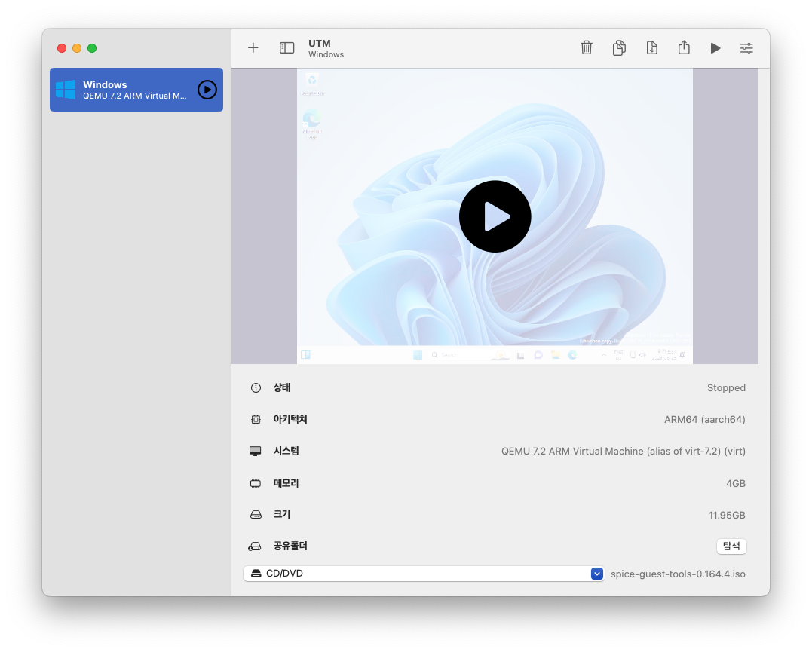Clone the VM using the duplicate icon
The image size is (812, 652).
pyautogui.click(x=619, y=47)
